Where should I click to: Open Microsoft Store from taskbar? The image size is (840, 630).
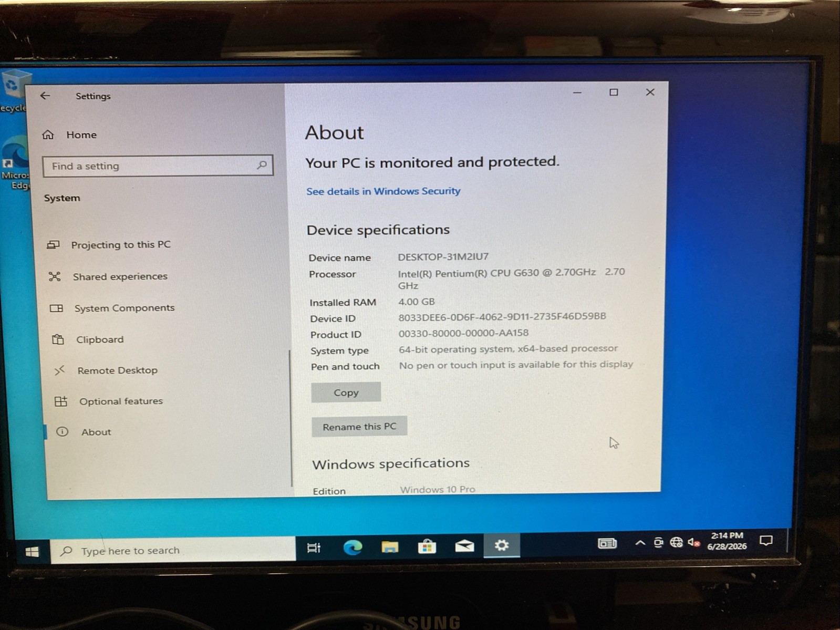[427, 546]
